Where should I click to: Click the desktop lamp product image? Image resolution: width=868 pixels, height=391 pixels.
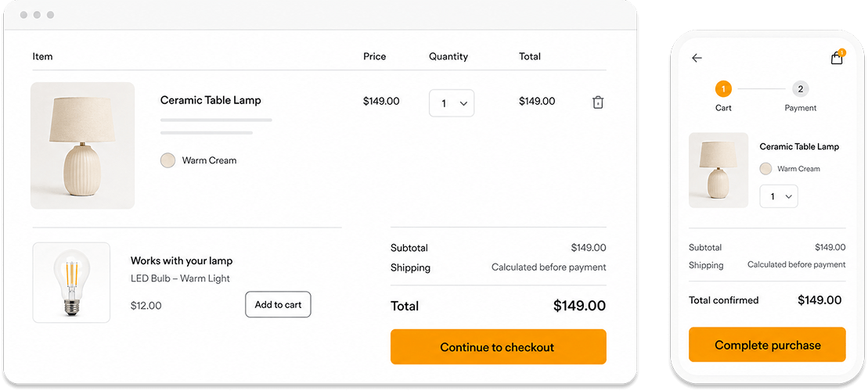[82, 145]
